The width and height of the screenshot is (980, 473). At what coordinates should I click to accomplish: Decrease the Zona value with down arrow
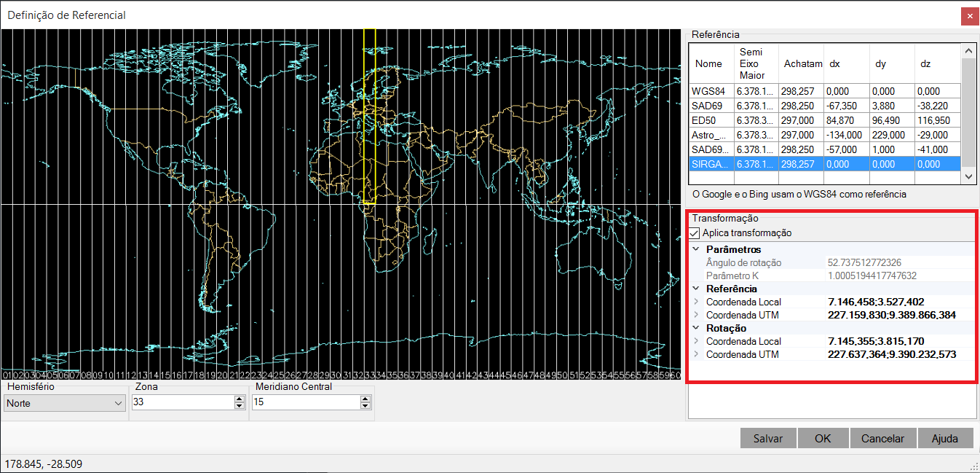tap(240, 406)
